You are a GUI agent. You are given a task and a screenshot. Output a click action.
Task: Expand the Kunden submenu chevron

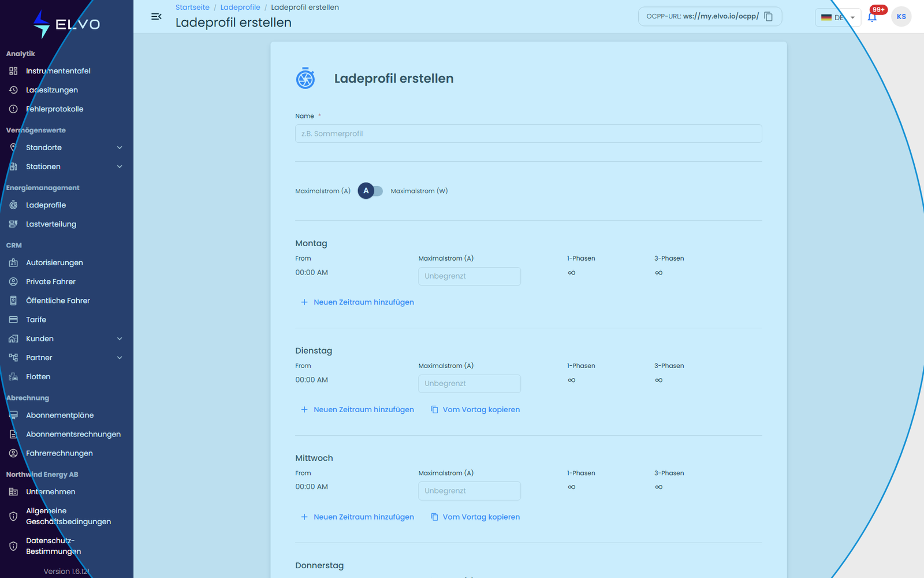pyautogui.click(x=120, y=339)
